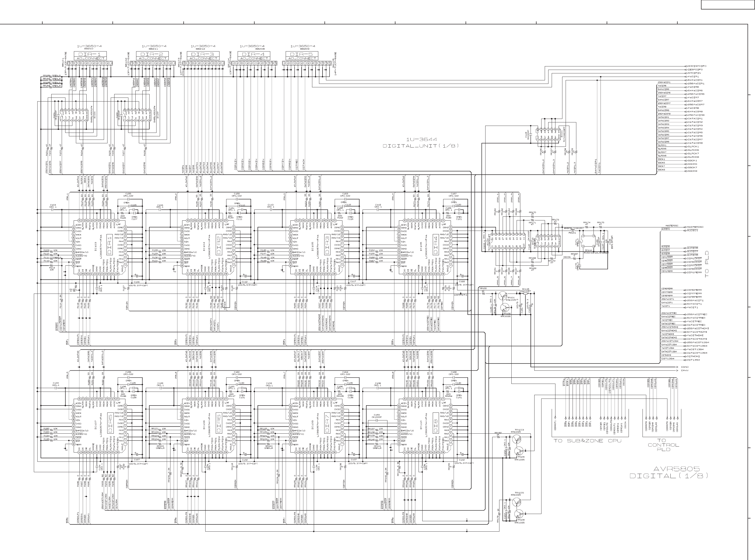The width and height of the screenshot is (755, 560).
Task: Select the DIR-5 connector label box
Action: click(302, 54)
